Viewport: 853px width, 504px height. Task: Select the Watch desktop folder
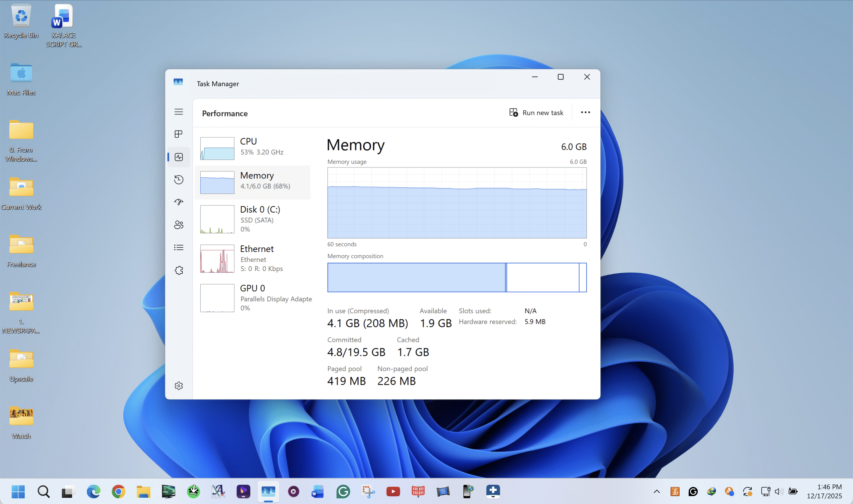click(21, 423)
